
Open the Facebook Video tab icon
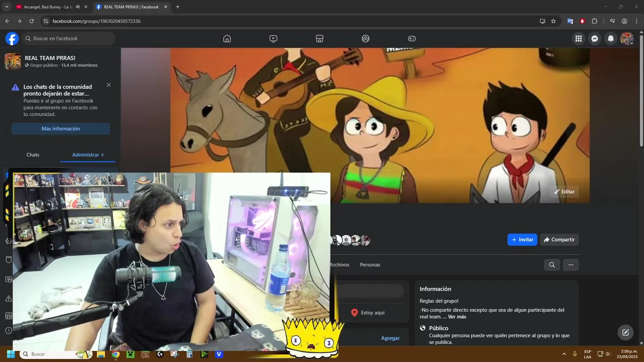click(x=273, y=39)
